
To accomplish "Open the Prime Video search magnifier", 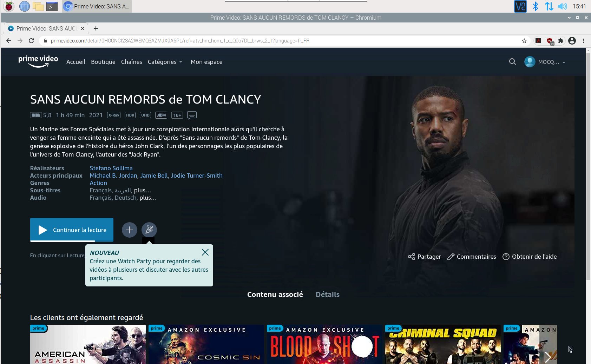I will click(513, 62).
